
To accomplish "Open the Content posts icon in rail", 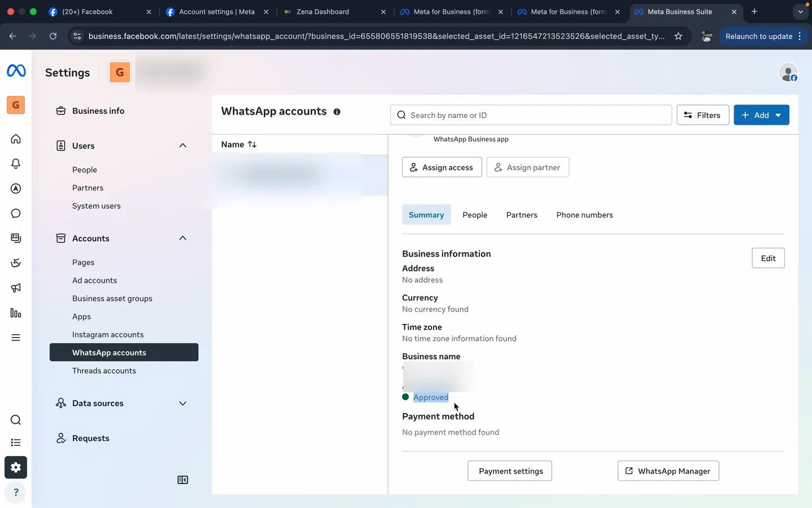I will pyautogui.click(x=16, y=238).
